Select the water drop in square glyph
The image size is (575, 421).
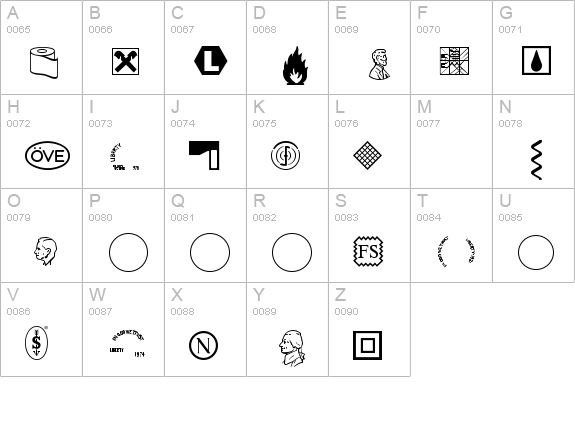click(x=536, y=61)
